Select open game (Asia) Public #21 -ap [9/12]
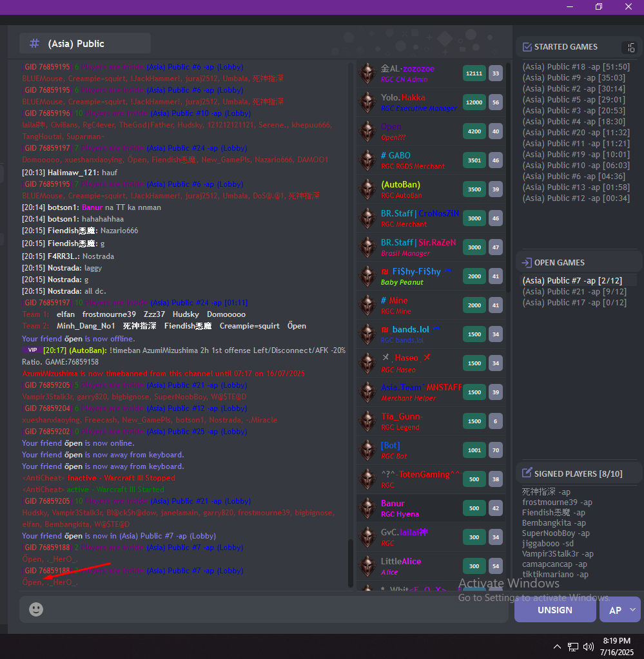The width and height of the screenshot is (644, 659). (x=574, y=292)
